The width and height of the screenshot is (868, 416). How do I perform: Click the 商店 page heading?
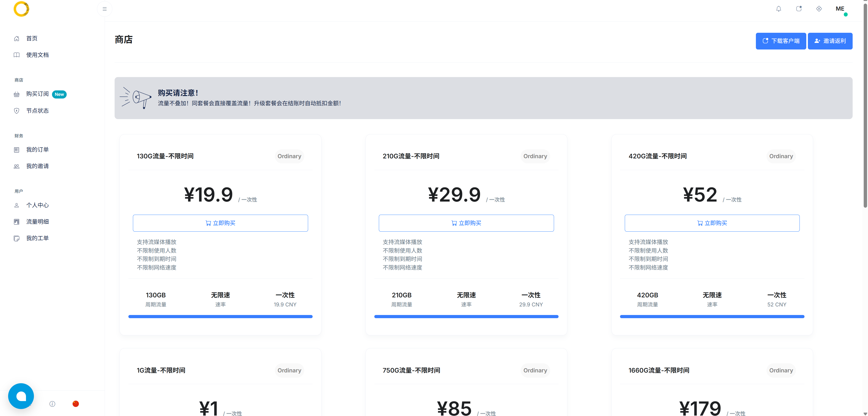tap(124, 40)
